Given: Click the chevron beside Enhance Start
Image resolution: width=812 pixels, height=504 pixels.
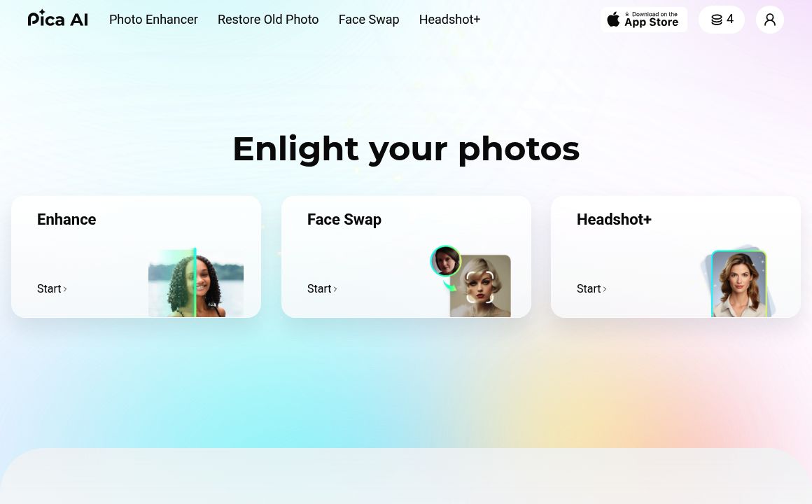Looking at the screenshot, I should point(64,289).
